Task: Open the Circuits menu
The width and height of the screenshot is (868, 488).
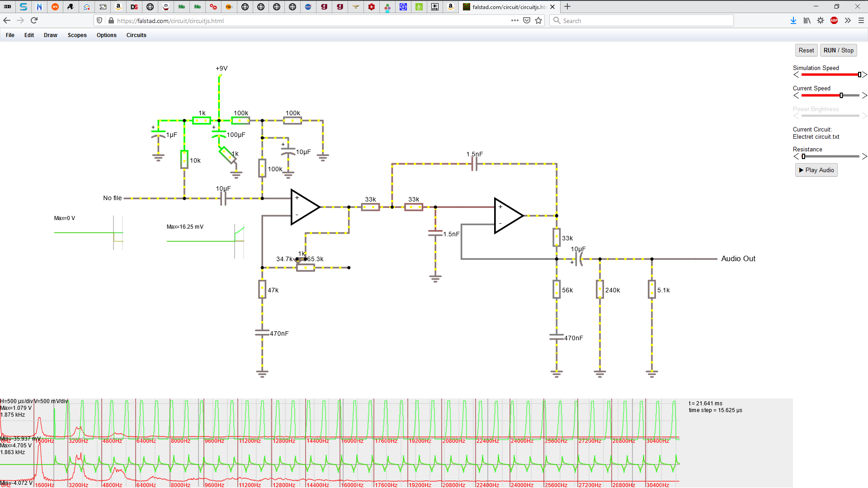Action: click(x=137, y=35)
